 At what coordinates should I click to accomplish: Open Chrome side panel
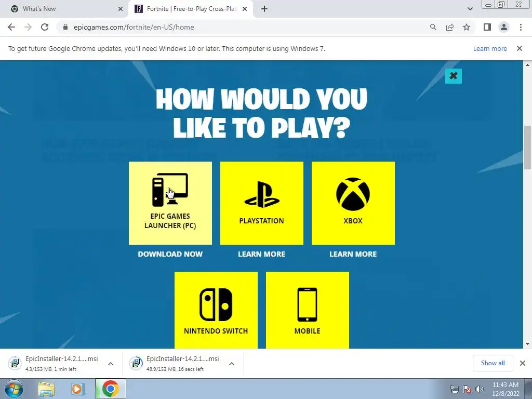487,27
